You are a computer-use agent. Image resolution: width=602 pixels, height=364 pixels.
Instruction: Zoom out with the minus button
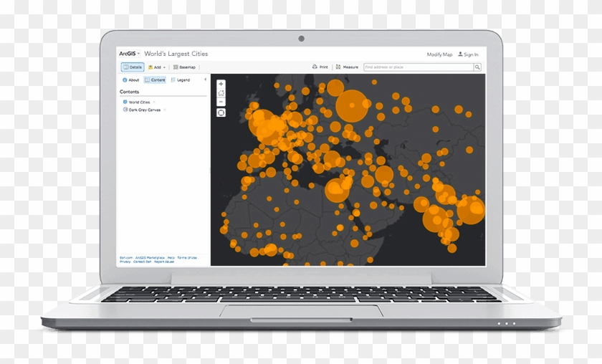coord(221,102)
